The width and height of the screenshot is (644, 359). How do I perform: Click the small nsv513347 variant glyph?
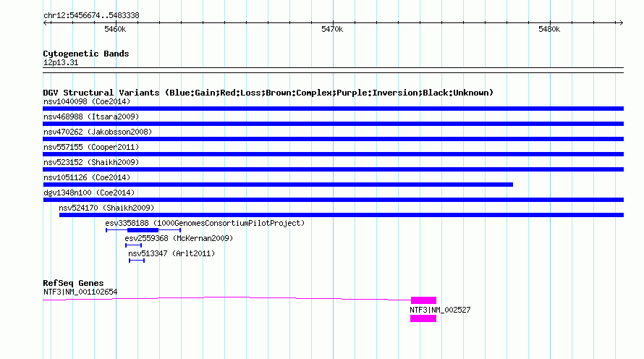click(x=137, y=261)
